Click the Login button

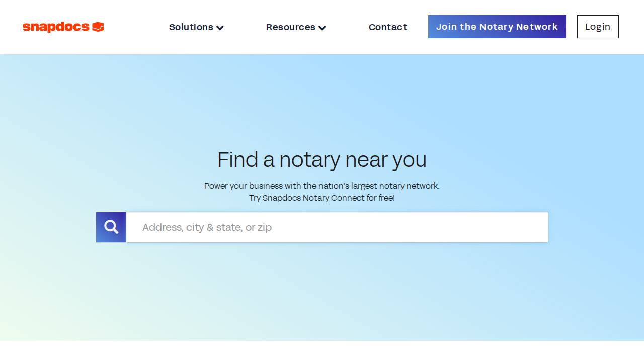pyautogui.click(x=597, y=27)
